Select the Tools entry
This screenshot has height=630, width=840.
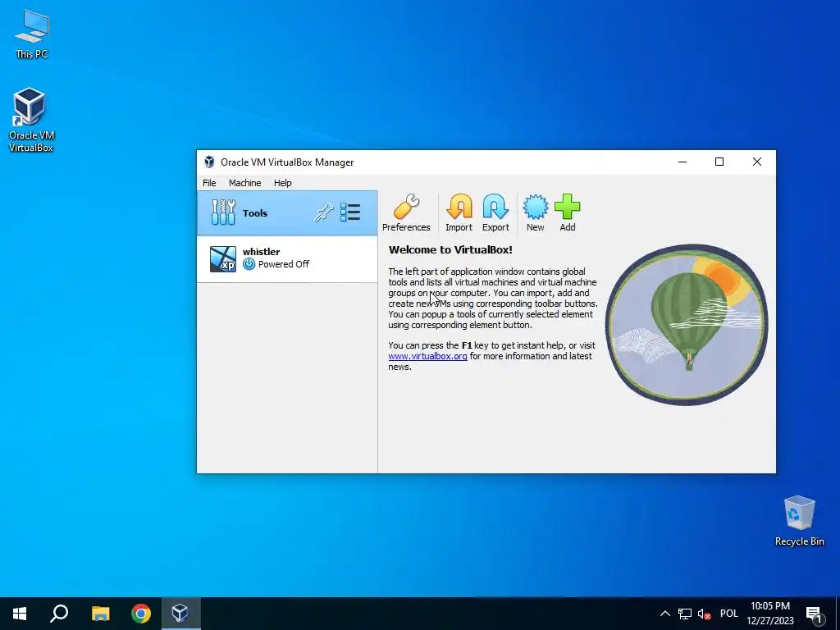(287, 212)
